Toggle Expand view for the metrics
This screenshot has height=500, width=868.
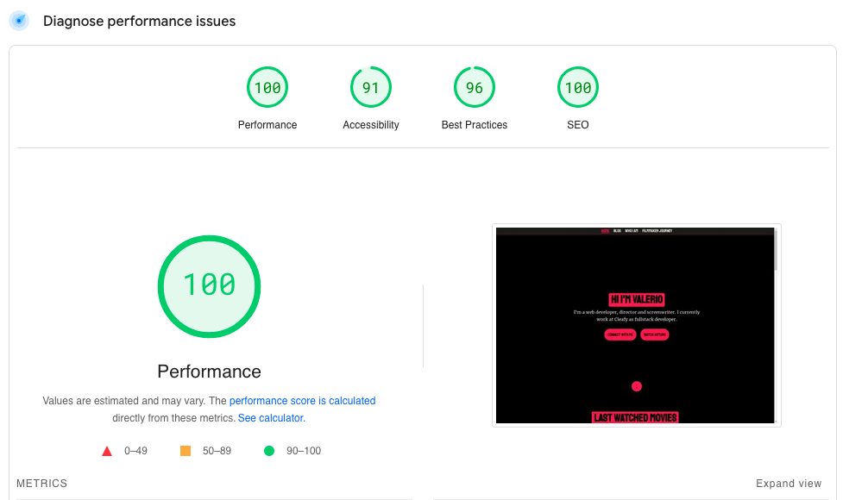click(x=789, y=484)
